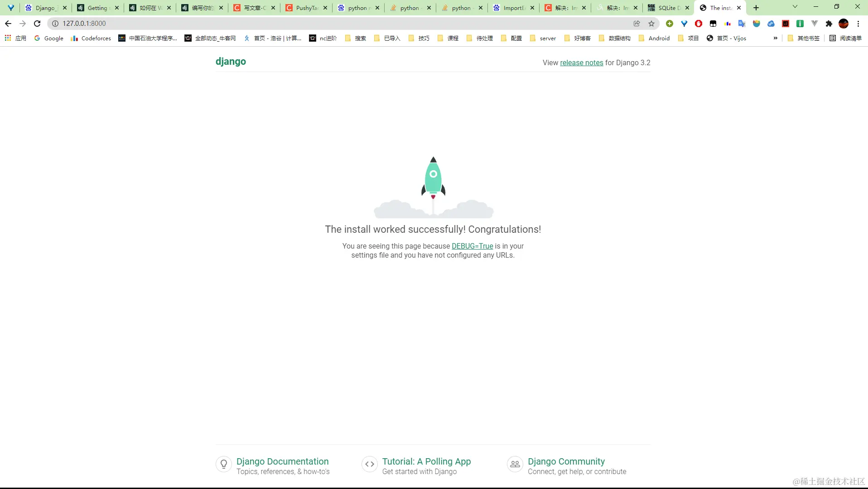Viewport: 868px width, 489px height.
Task: Expand the tab search dropdown arrow
Action: 795,7
